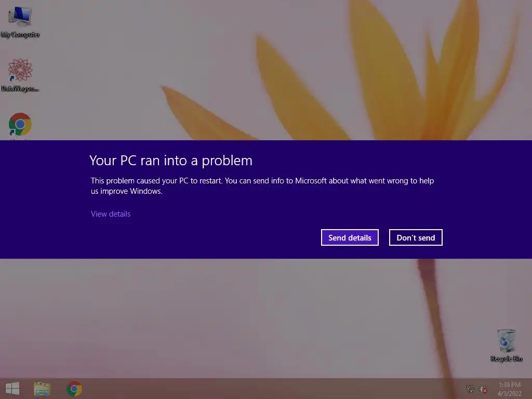Click the Send details button

pyautogui.click(x=350, y=237)
